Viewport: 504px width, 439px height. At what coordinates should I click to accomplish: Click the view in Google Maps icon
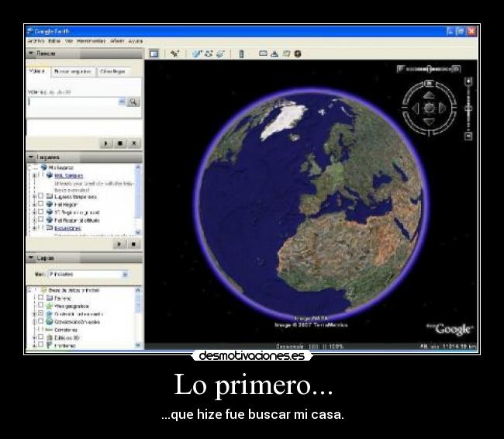coord(286,54)
